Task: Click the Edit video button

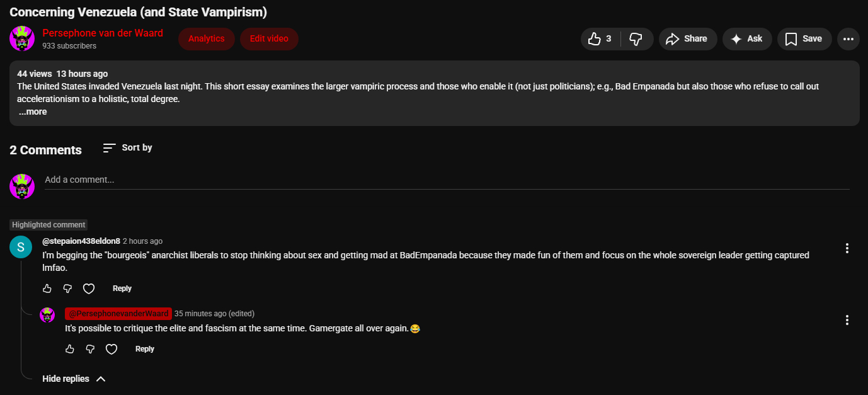Action: [x=269, y=39]
